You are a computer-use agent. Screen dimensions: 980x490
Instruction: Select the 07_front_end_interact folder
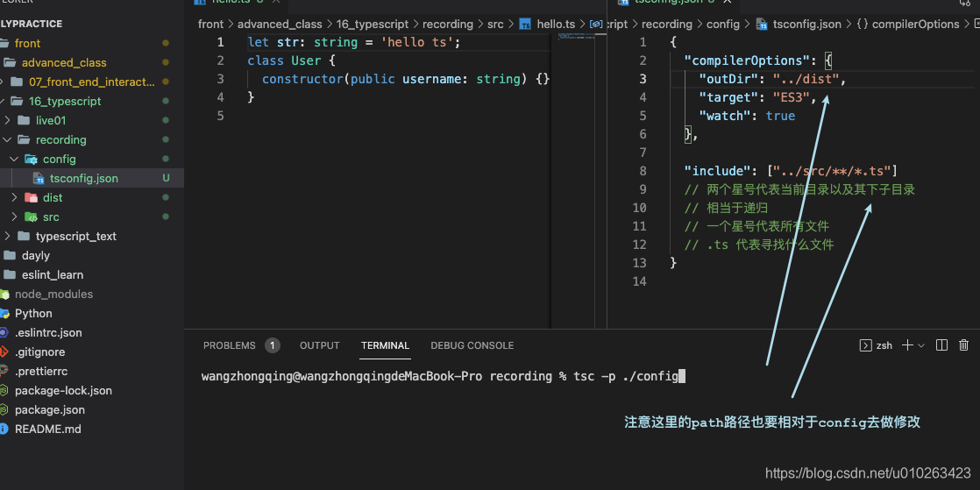92,82
